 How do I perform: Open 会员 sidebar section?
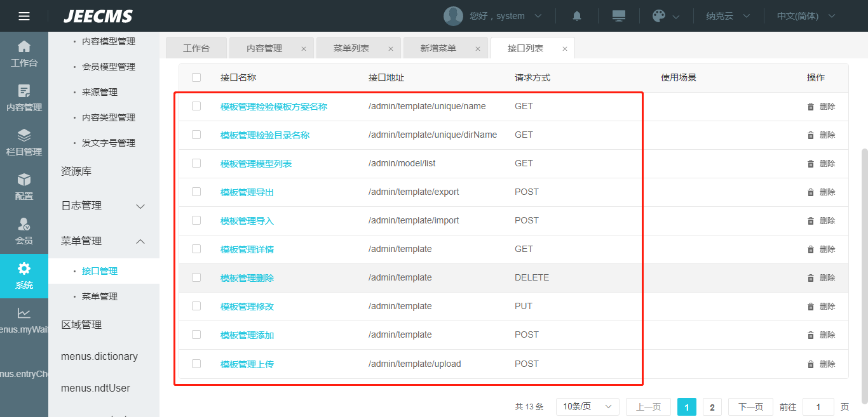(24, 232)
